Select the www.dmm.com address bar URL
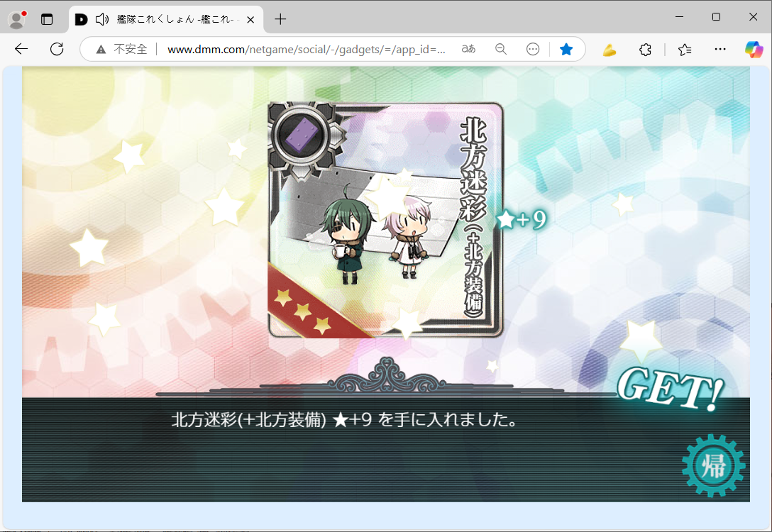 pyautogui.click(x=307, y=49)
